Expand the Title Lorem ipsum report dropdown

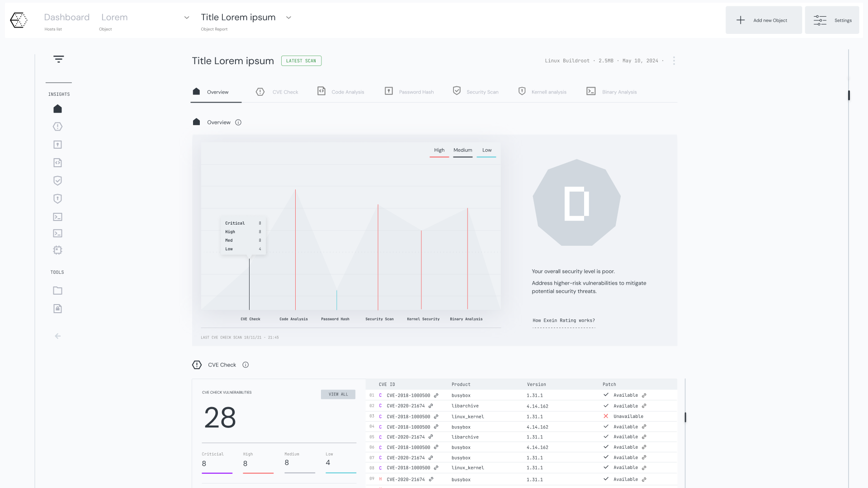point(288,18)
